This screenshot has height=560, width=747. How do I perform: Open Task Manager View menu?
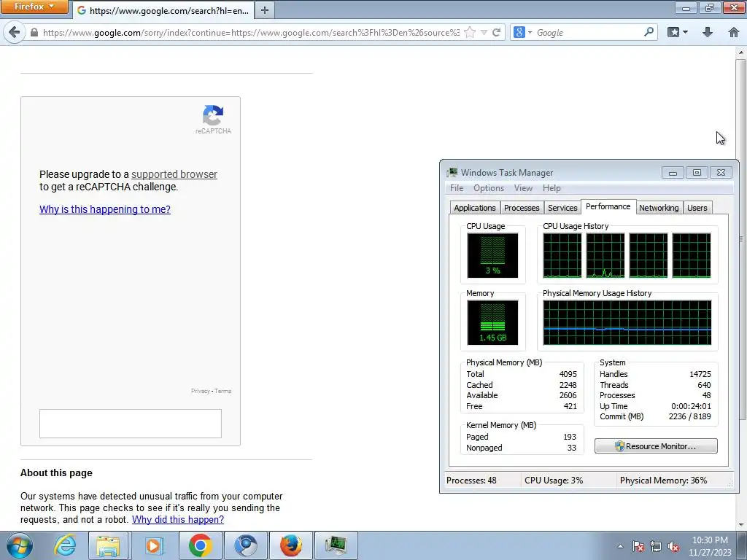(523, 188)
